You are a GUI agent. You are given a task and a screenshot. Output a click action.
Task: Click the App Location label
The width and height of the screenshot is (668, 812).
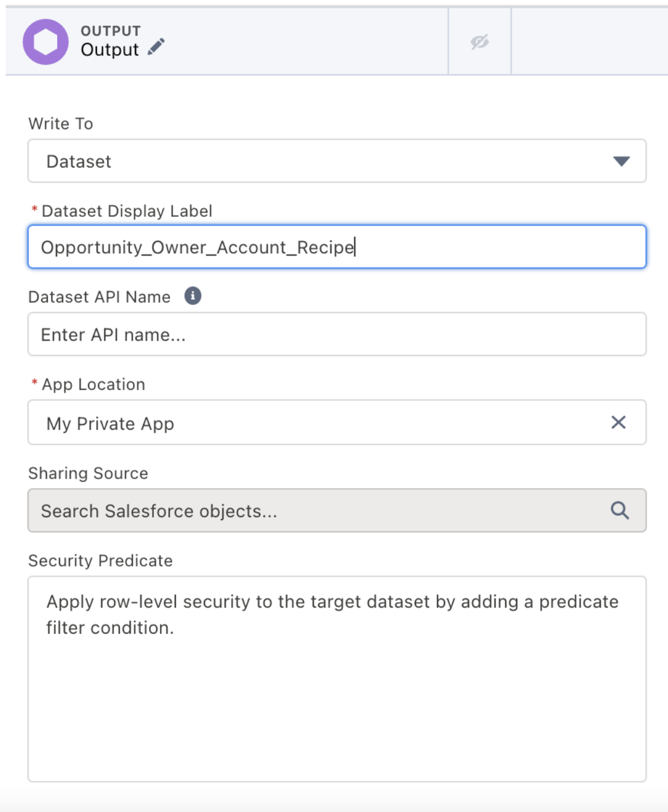pyautogui.click(x=93, y=385)
